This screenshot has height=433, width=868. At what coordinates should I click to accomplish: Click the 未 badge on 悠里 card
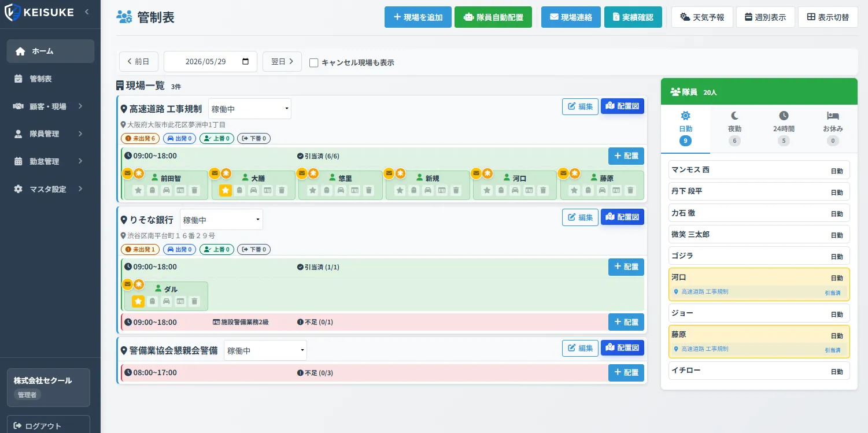[x=313, y=173]
